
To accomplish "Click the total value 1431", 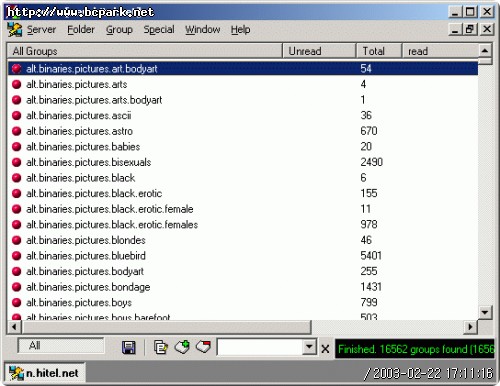I will [371, 287].
